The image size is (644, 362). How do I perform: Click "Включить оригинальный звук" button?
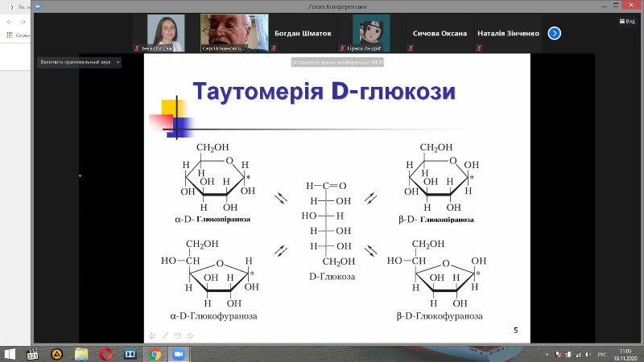(x=76, y=63)
